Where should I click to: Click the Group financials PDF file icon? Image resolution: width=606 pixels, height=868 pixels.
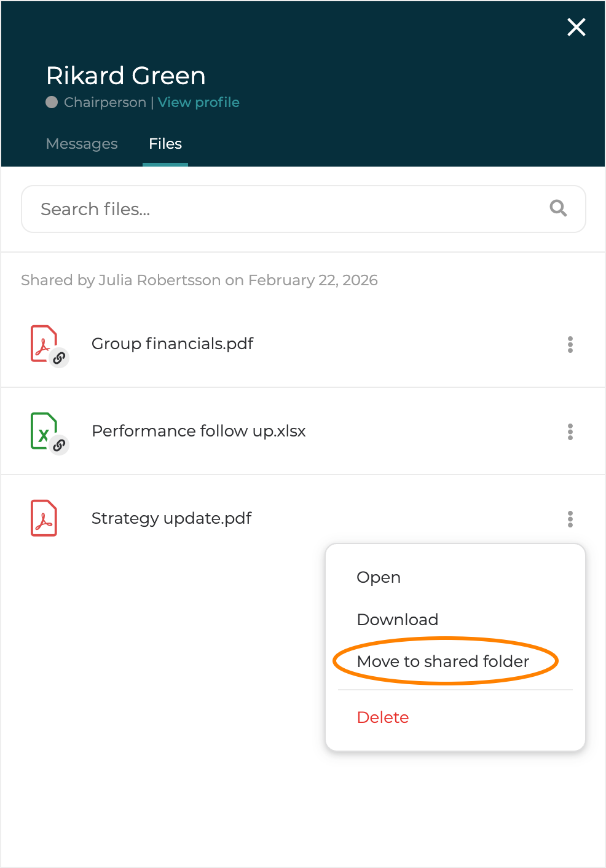point(43,342)
